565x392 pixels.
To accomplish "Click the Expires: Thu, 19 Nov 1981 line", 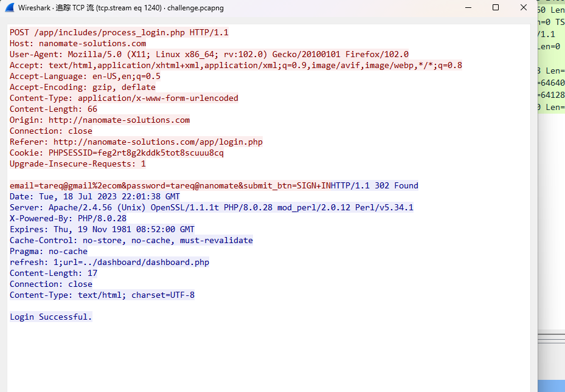I will coord(102,229).
